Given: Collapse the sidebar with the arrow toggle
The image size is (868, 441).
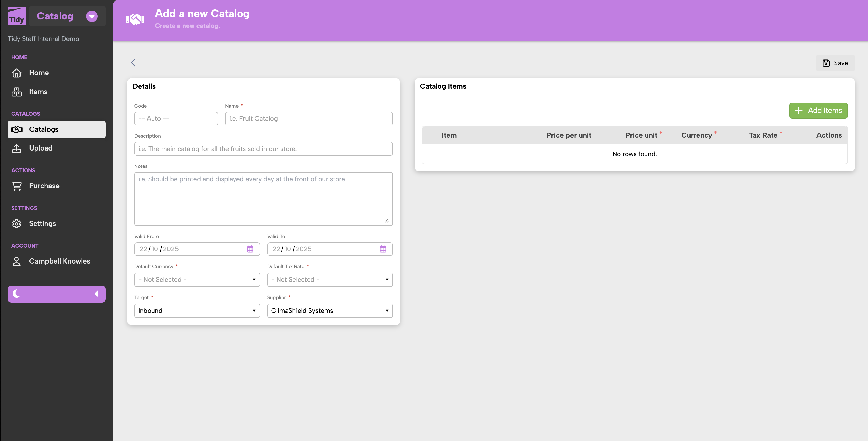Looking at the screenshot, I should tap(96, 294).
